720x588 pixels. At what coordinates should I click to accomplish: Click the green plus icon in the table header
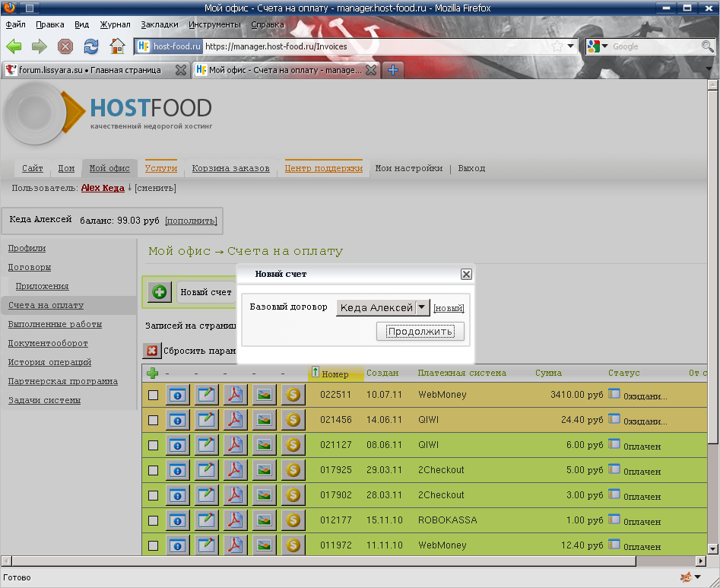tap(153, 373)
